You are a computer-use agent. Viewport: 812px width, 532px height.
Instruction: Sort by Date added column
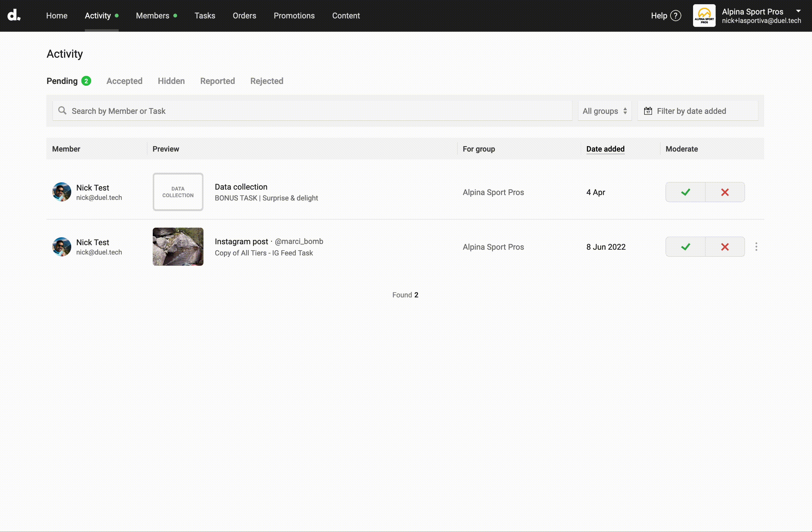605,149
